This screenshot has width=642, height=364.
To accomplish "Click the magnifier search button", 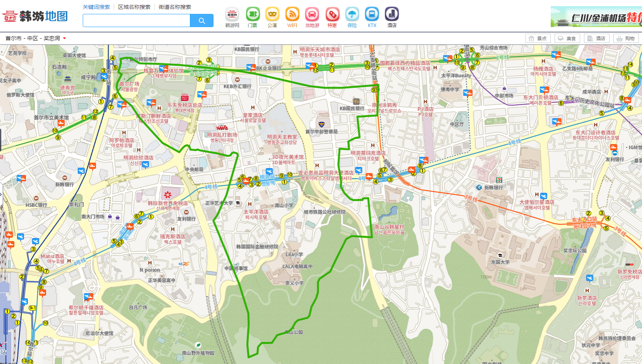I will [x=202, y=20].
